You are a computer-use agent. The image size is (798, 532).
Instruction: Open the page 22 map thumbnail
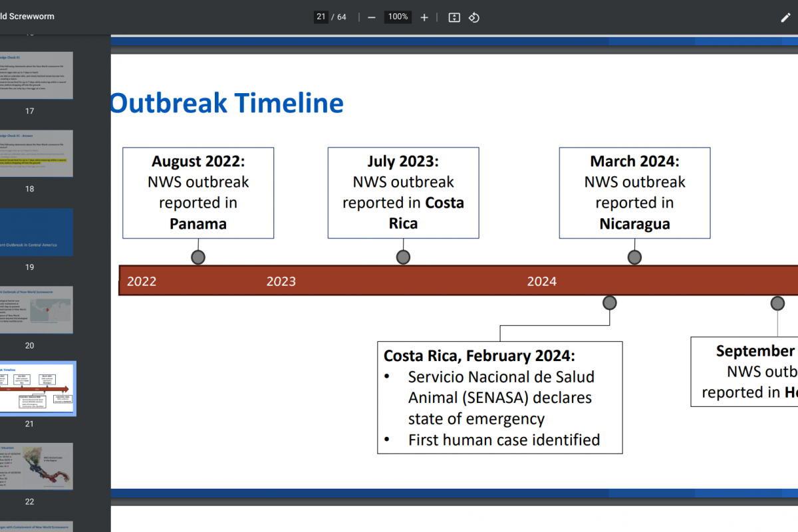(x=37, y=466)
